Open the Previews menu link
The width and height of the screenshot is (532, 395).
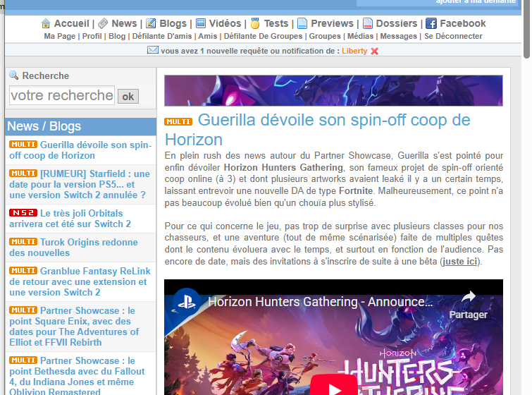[332, 23]
